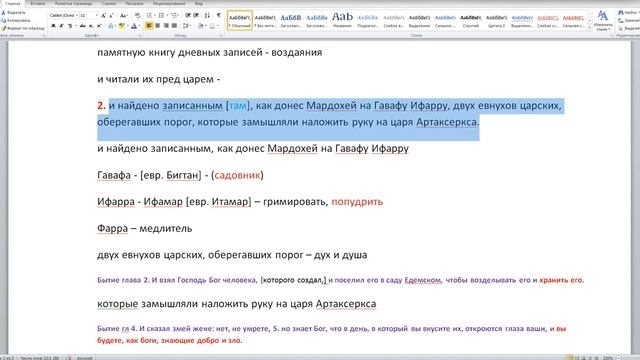Click the language indicator (русский) in status bar
The image size is (640, 360).
(84, 358)
